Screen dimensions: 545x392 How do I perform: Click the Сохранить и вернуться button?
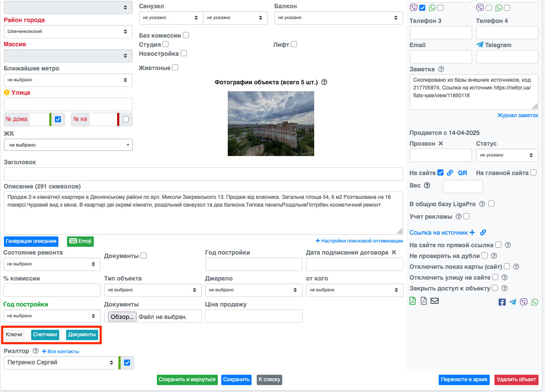point(187,379)
